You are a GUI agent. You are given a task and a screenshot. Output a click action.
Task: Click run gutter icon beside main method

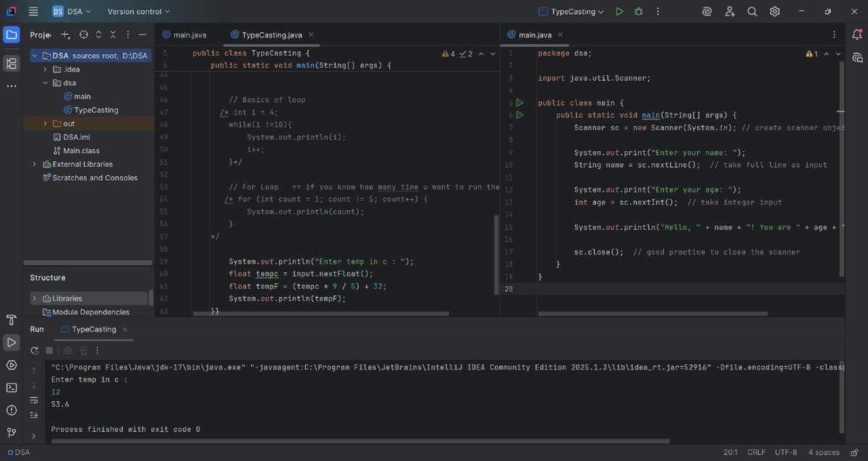pyautogui.click(x=519, y=116)
